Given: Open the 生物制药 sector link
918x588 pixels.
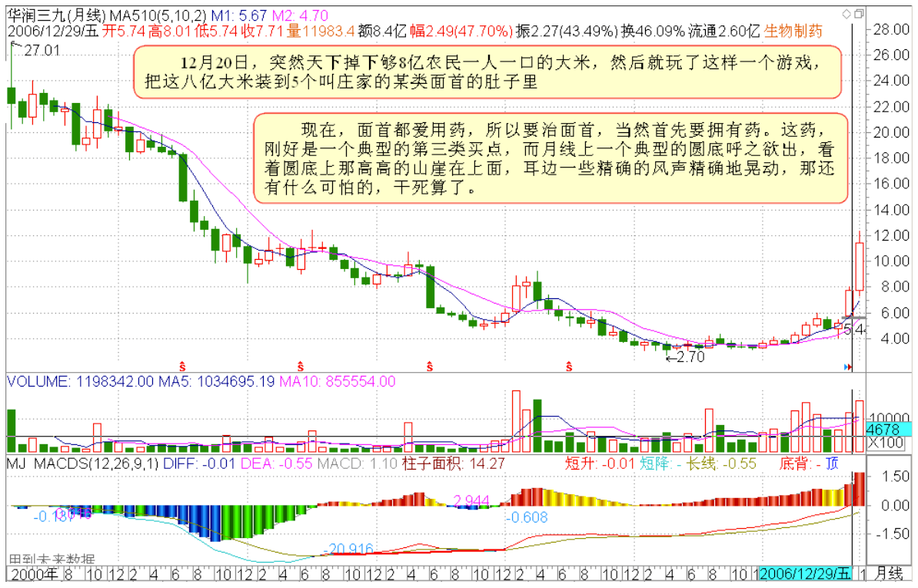Looking at the screenshot, I should (x=793, y=31).
